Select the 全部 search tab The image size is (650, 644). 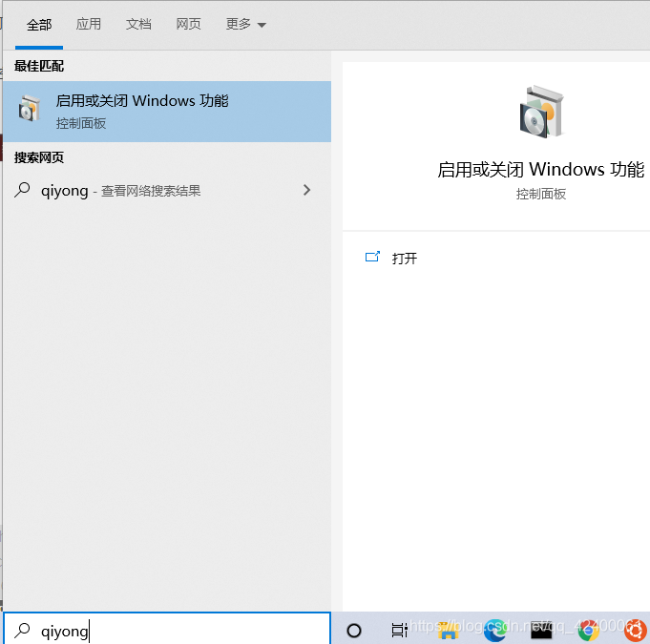[x=39, y=25]
